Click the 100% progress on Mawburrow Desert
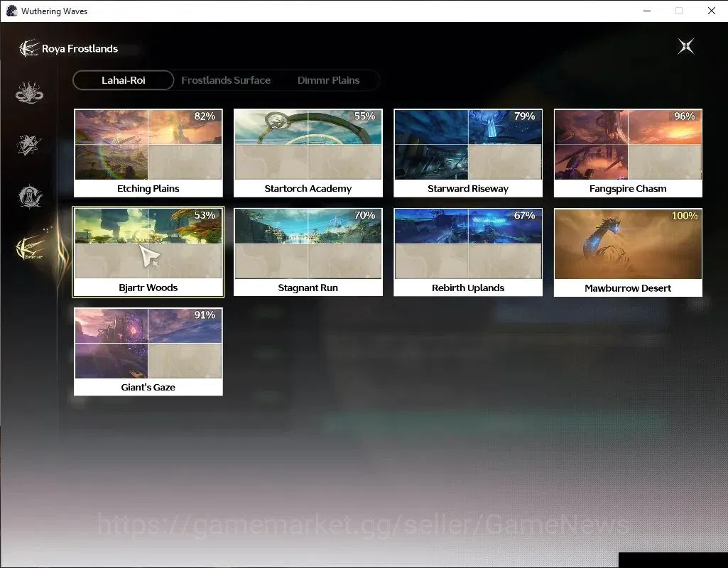 click(x=685, y=216)
